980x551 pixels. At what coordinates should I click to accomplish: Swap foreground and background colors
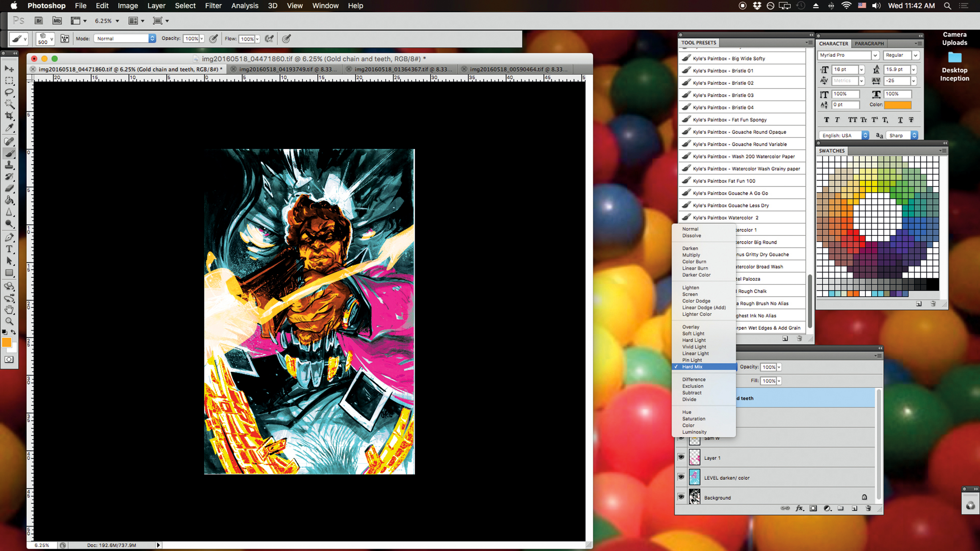click(13, 332)
